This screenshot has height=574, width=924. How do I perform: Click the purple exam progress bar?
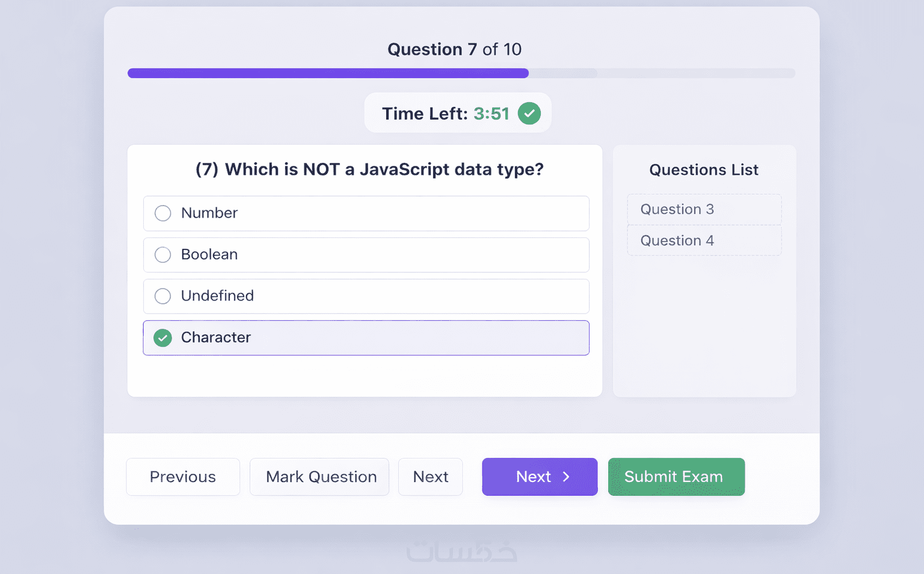tap(328, 73)
